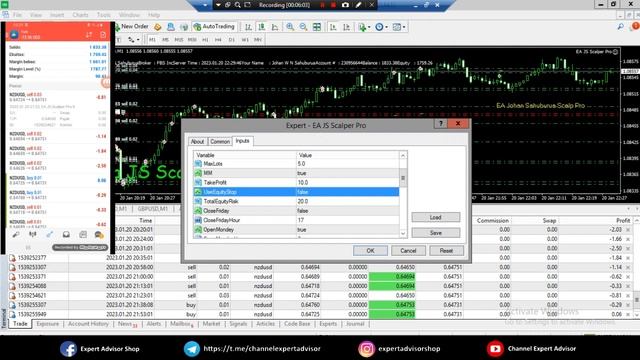
Task: Click the Load button in Expert dialog
Action: [x=436, y=217]
